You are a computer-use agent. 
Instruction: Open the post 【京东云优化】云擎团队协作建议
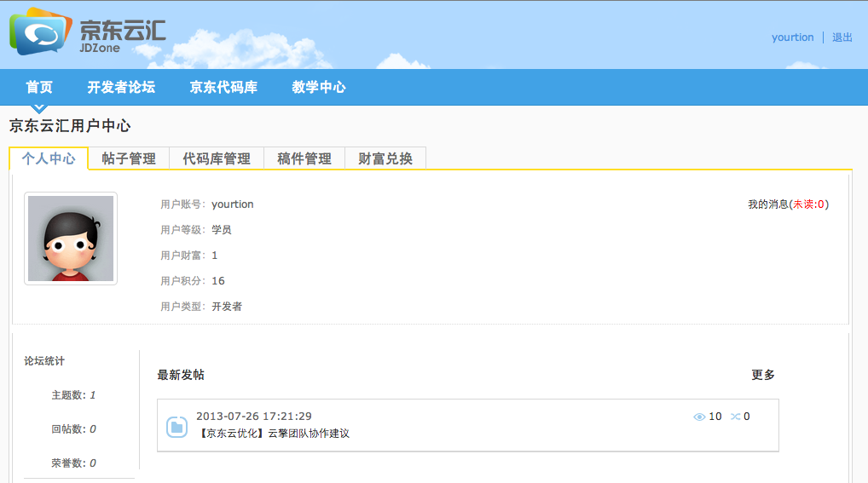click(273, 434)
